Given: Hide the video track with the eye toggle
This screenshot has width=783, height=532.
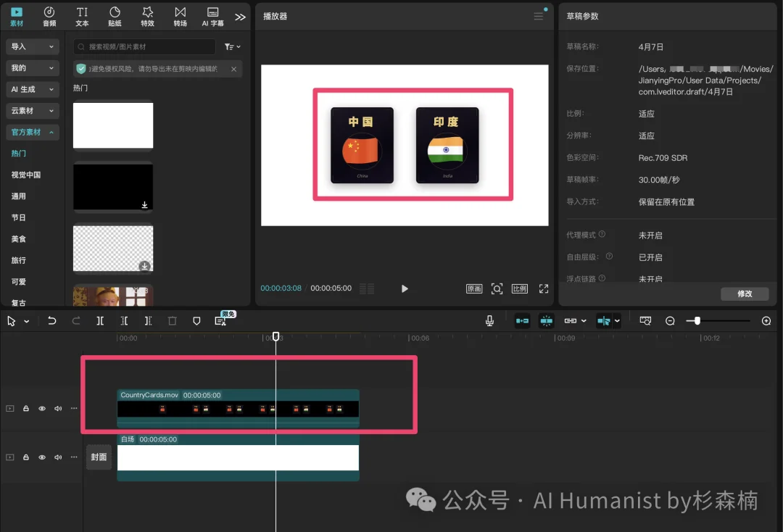Looking at the screenshot, I should 41,408.
